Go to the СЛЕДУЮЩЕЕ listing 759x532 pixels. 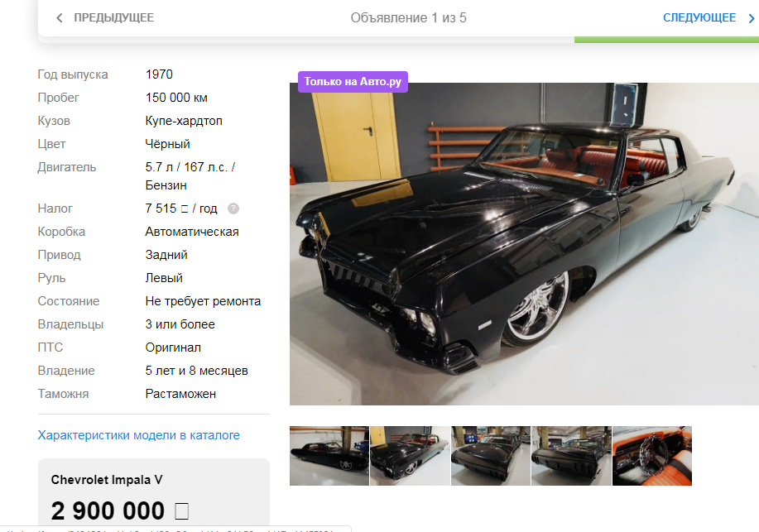tap(699, 18)
